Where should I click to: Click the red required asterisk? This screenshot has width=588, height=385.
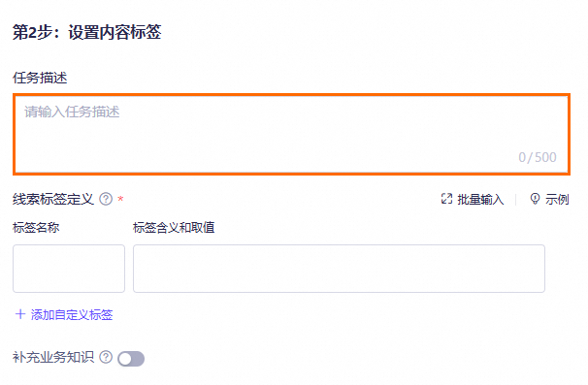120,199
